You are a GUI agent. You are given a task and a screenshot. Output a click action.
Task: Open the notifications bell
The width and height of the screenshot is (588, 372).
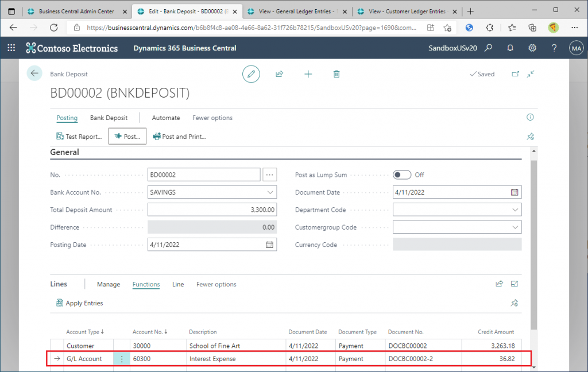pos(510,48)
